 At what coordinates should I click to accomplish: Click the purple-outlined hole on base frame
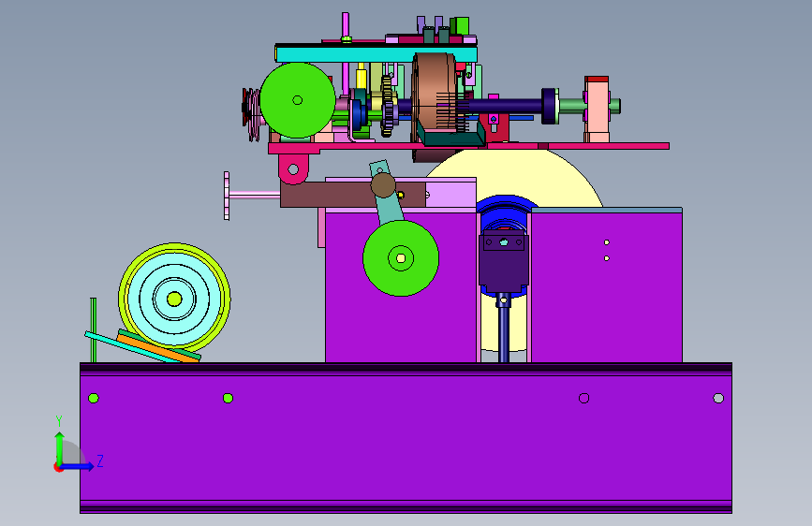coord(583,398)
